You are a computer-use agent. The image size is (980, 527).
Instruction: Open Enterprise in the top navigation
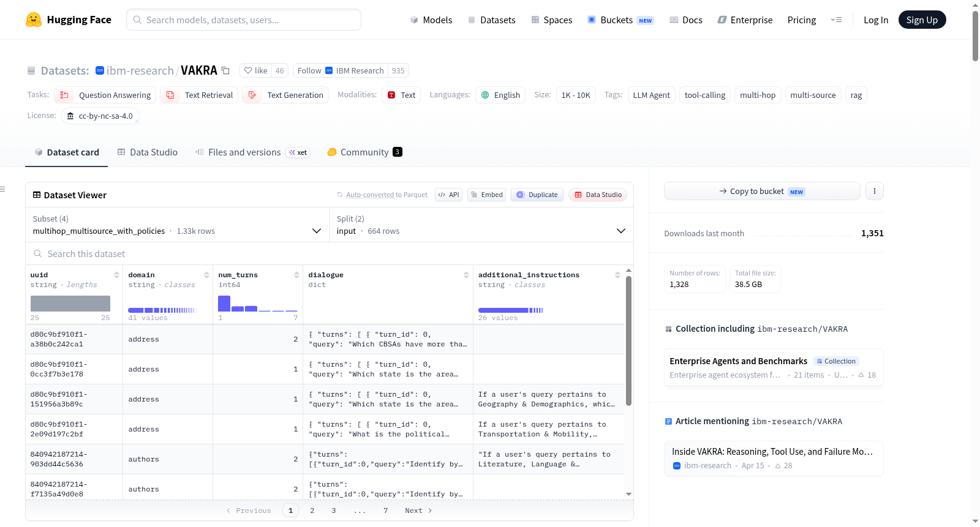[x=745, y=20]
